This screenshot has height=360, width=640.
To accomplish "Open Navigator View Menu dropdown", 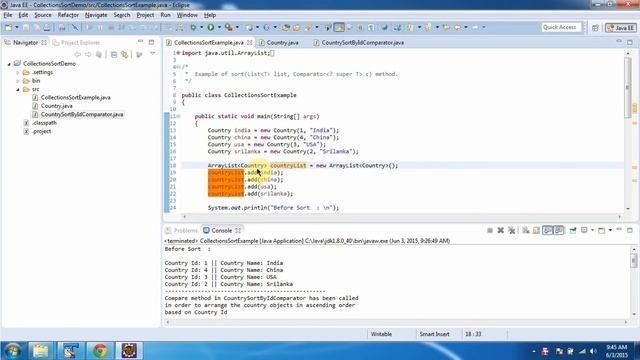I will coord(153,54).
